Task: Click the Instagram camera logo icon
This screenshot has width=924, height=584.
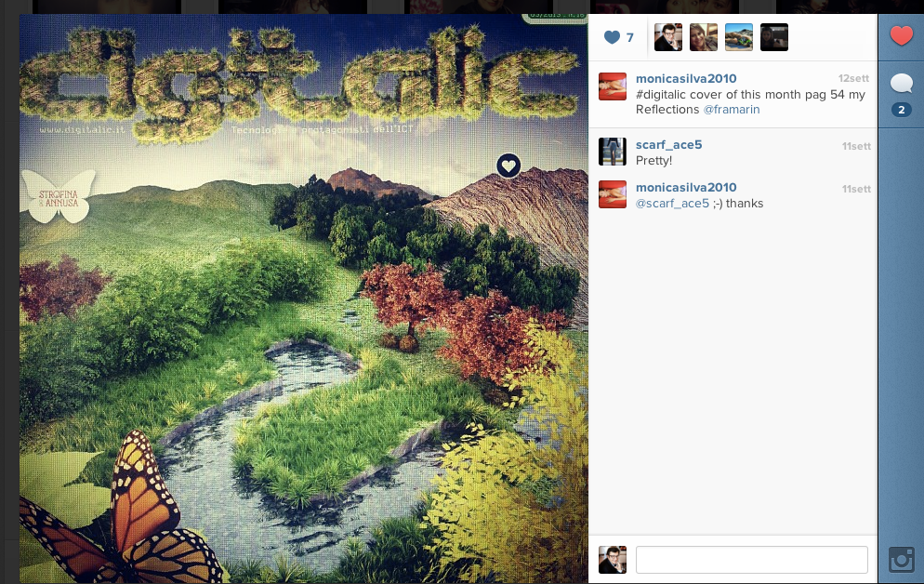Action: (x=902, y=559)
